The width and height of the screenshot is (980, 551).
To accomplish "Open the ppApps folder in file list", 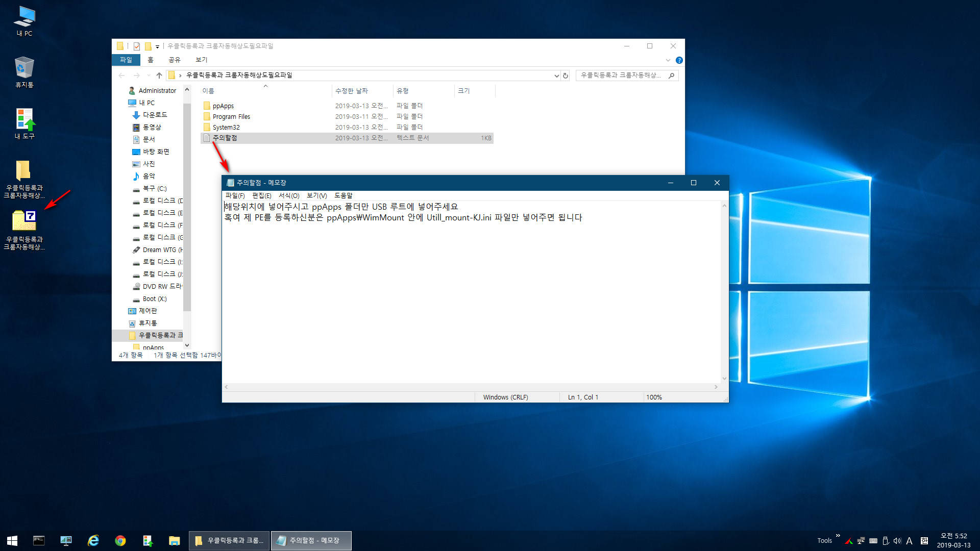I will click(223, 106).
